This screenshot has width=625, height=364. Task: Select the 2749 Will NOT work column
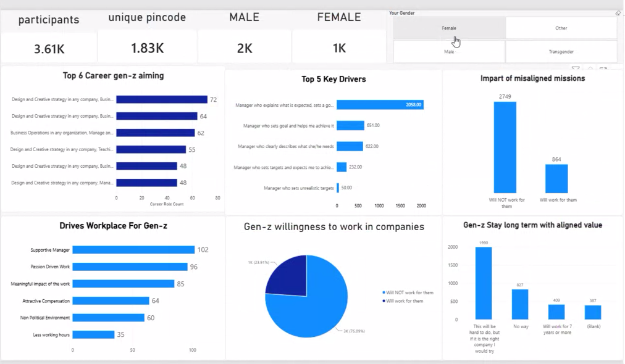[505, 147]
